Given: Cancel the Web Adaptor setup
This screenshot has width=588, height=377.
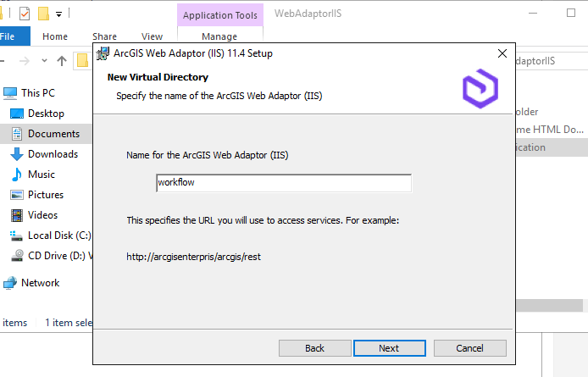Looking at the screenshot, I should tap(470, 348).
